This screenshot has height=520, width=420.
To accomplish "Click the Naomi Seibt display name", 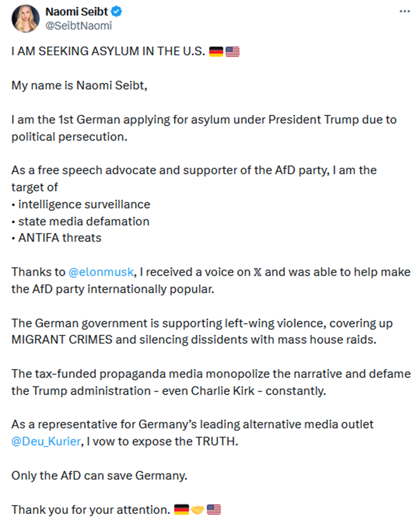I will coord(77,12).
